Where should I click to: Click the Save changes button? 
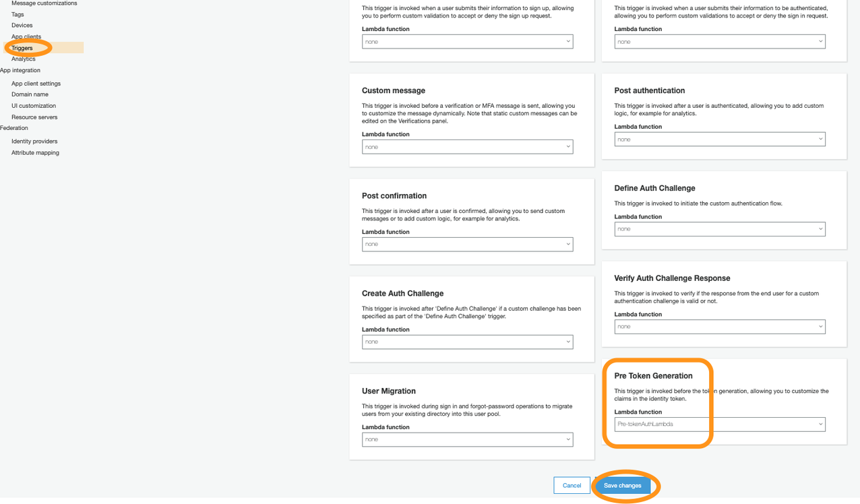click(x=623, y=485)
